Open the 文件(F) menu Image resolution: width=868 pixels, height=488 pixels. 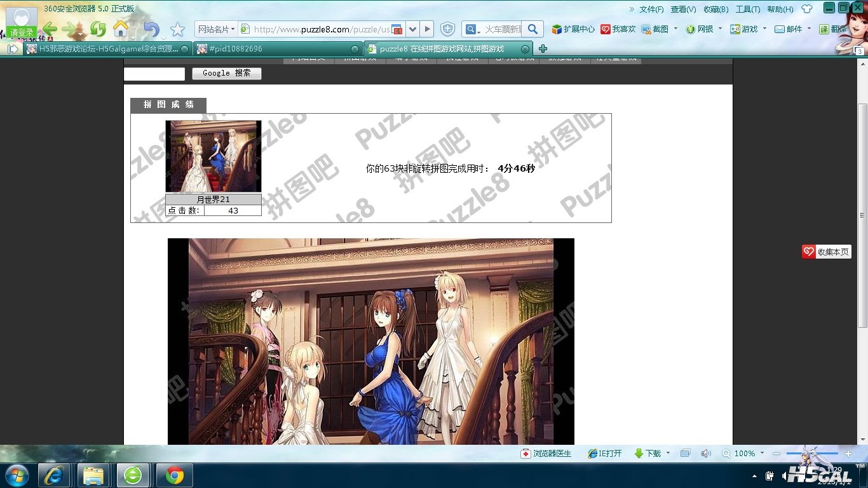[x=651, y=10]
